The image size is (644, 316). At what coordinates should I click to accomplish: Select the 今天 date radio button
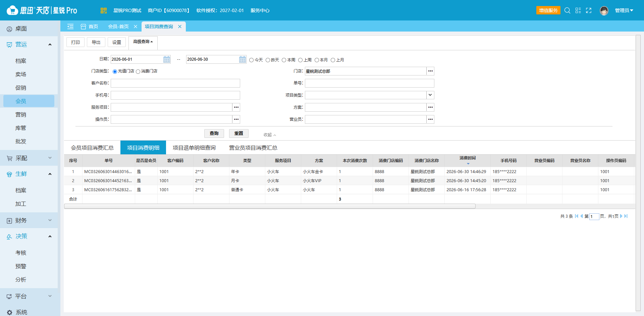(x=251, y=60)
